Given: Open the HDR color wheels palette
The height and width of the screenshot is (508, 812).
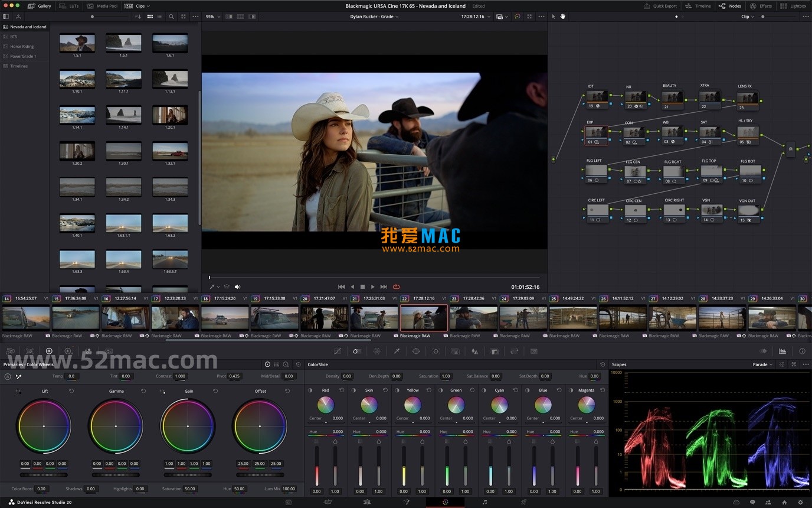Looking at the screenshot, I should [67, 351].
